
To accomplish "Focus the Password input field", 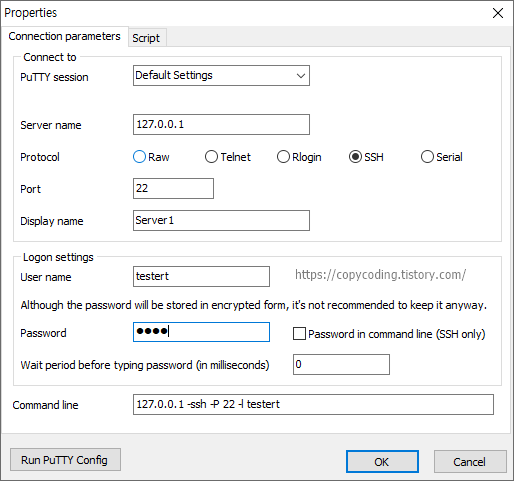I will 201,332.
